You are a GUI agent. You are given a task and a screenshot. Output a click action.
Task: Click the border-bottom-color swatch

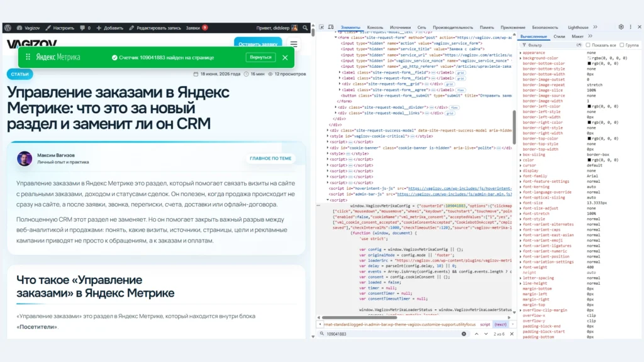[x=589, y=63]
